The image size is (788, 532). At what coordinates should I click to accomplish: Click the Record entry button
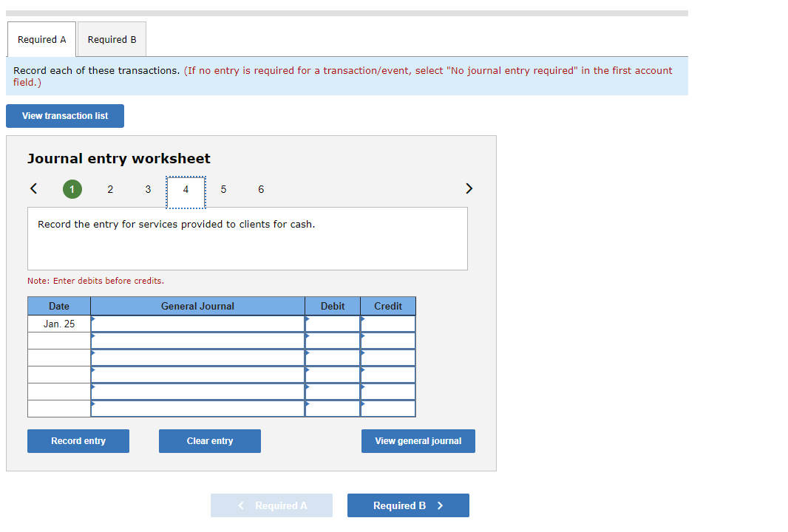pos(78,441)
